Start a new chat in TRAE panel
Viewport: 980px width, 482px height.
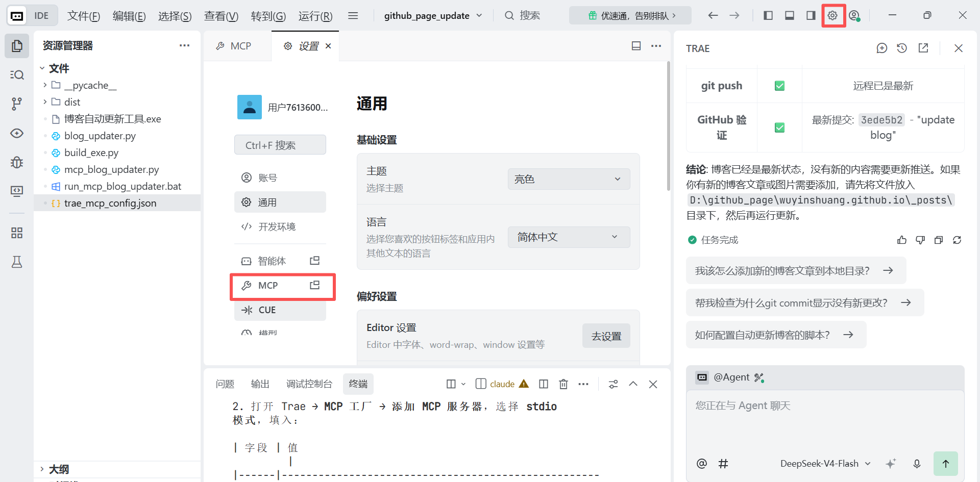[x=882, y=48]
